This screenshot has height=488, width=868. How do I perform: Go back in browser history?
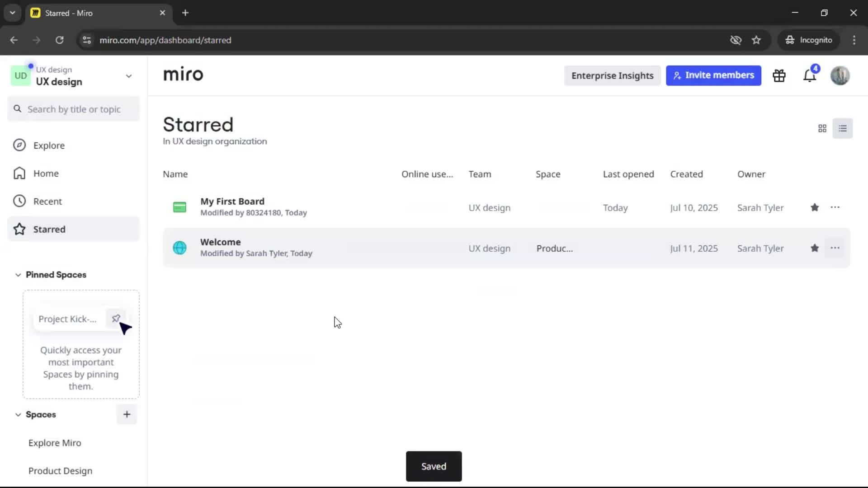click(14, 40)
